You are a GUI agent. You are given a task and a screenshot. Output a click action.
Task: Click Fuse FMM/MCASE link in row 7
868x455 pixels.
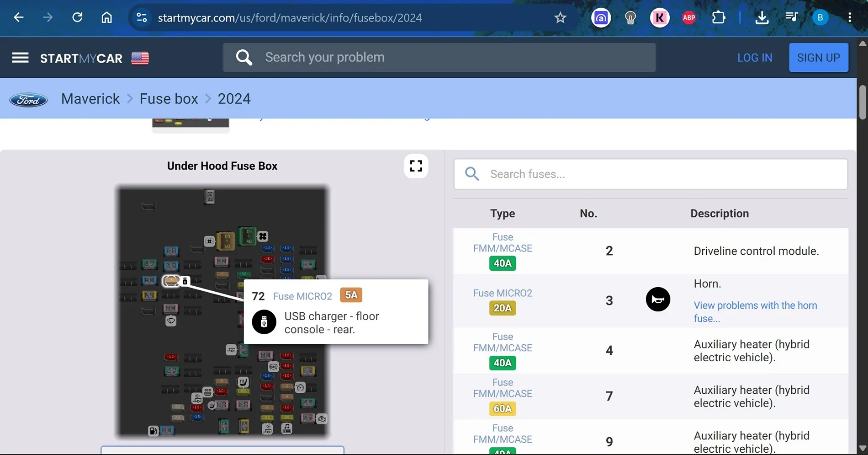[x=503, y=388]
